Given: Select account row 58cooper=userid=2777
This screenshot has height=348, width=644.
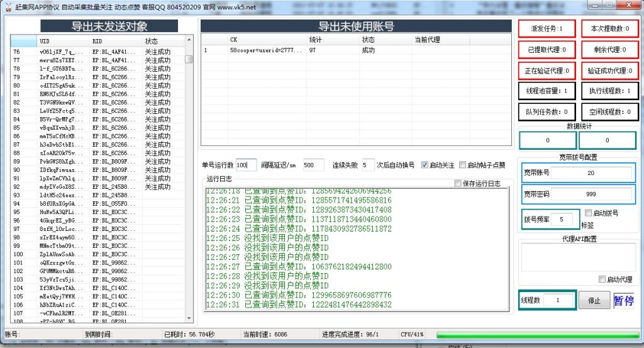Looking at the screenshot, I should point(356,50).
